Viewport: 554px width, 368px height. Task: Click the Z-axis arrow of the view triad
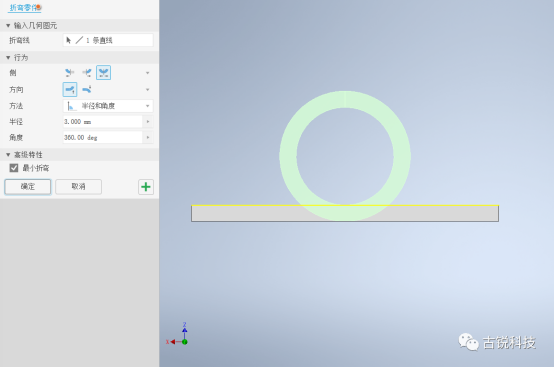pos(184,329)
